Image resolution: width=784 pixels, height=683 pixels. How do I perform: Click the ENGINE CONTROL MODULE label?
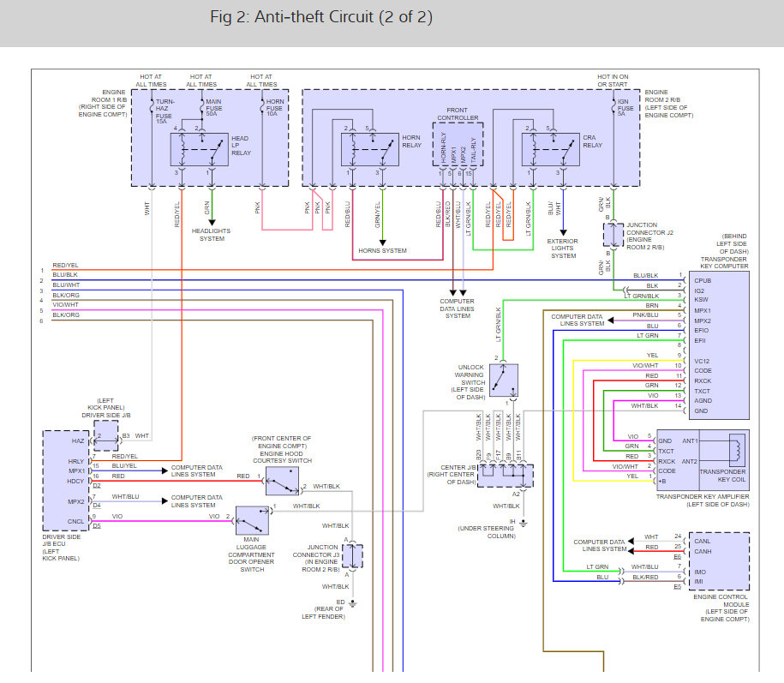[721, 601]
